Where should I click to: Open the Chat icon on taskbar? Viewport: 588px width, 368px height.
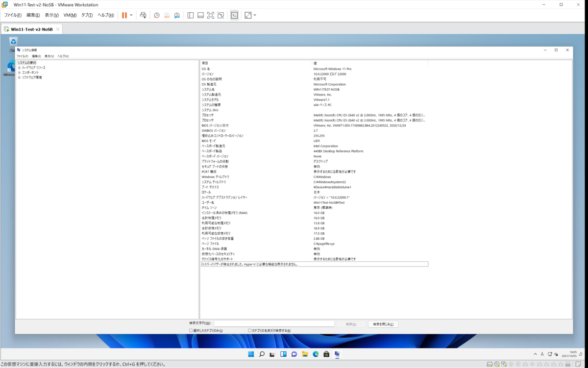pyautogui.click(x=294, y=354)
